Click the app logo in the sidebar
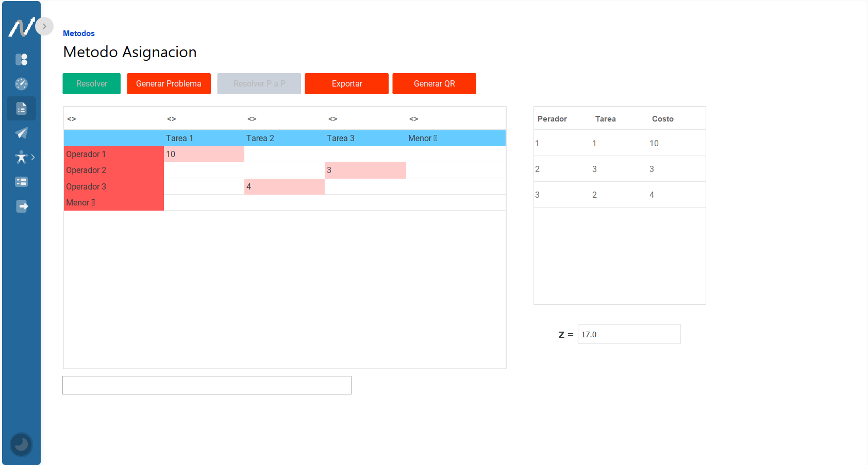This screenshot has width=868, height=465. tap(21, 27)
